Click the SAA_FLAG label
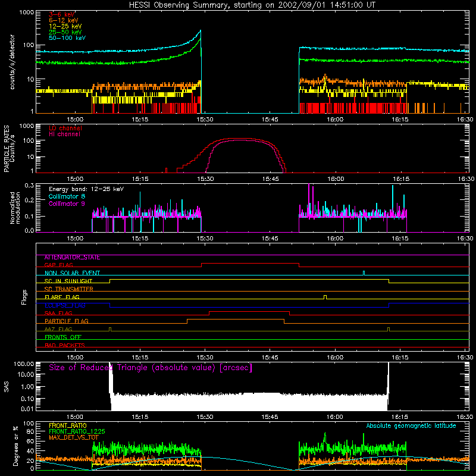Viewport: 476px width, 476px height. click(58, 314)
